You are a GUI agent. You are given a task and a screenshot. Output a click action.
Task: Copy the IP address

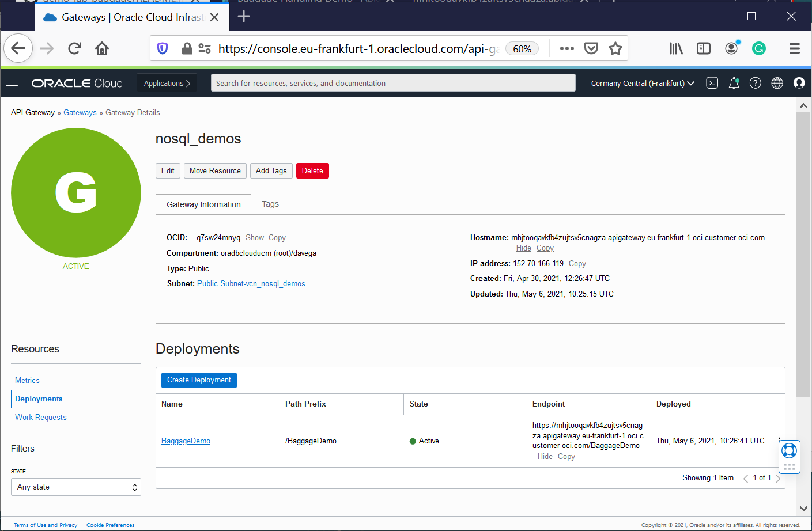pyautogui.click(x=577, y=263)
